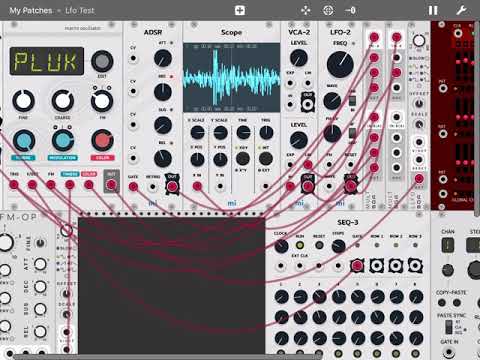Toggle the PASTE SYNC switch
The image size is (480, 360).
[x=449, y=327]
